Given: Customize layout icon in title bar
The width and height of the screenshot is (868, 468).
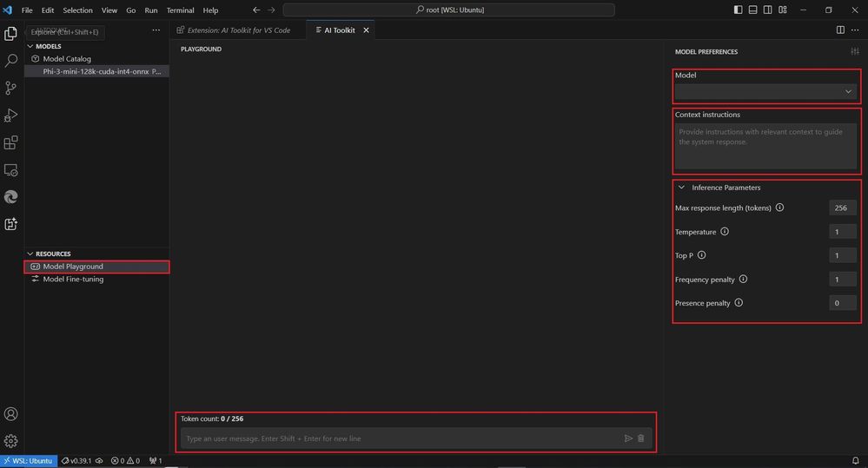Looking at the screenshot, I should click(783, 10).
